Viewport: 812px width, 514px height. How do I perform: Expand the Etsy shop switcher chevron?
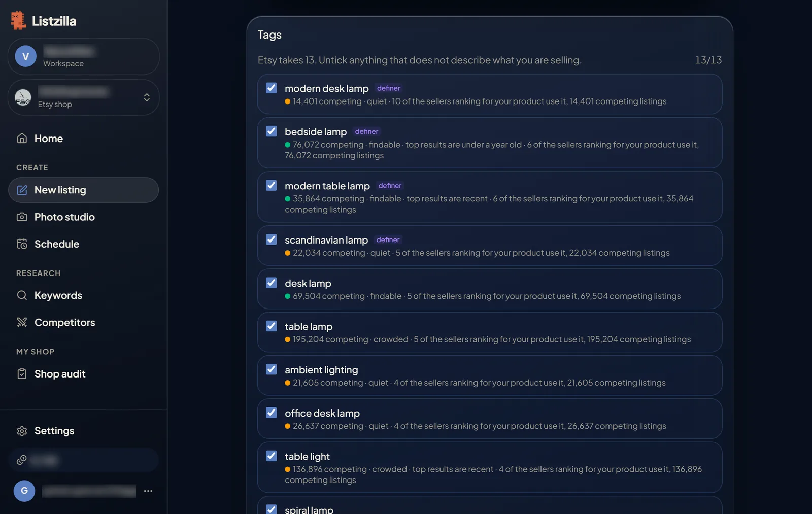point(147,97)
